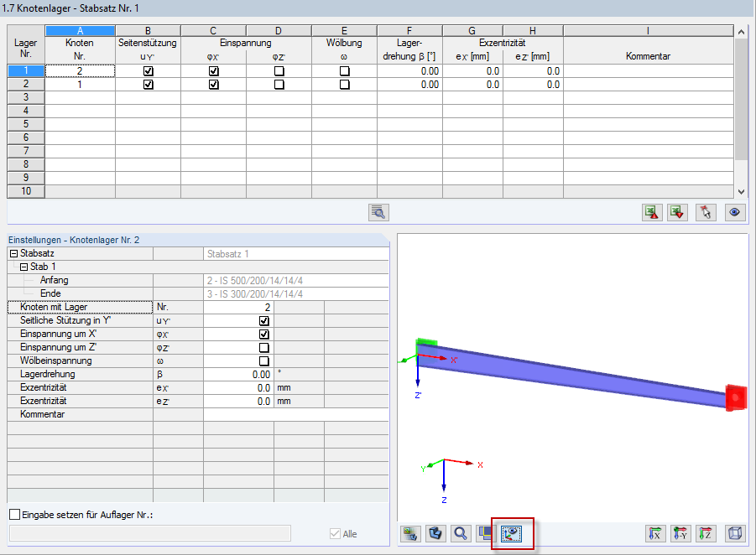Click the red support at beam end
The height and width of the screenshot is (555, 756).
[736, 397]
